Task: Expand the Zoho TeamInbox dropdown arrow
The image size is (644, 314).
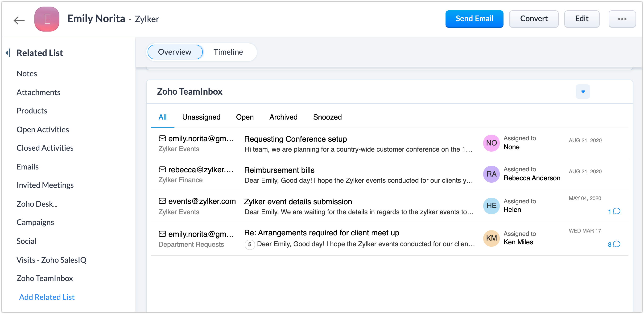Action: (582, 92)
